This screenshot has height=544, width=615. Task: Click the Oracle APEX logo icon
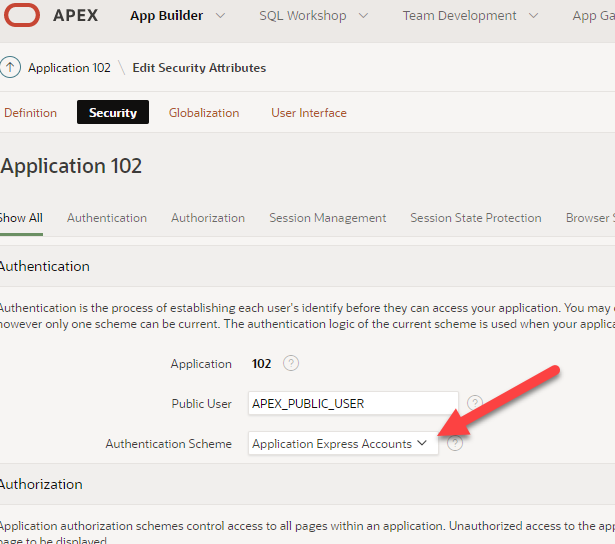22,15
